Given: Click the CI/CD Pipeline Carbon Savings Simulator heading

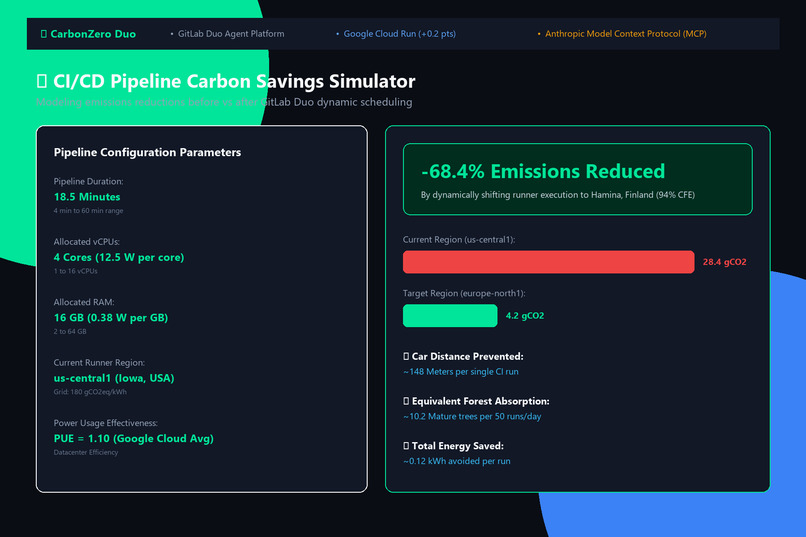Looking at the screenshot, I should 234,81.
